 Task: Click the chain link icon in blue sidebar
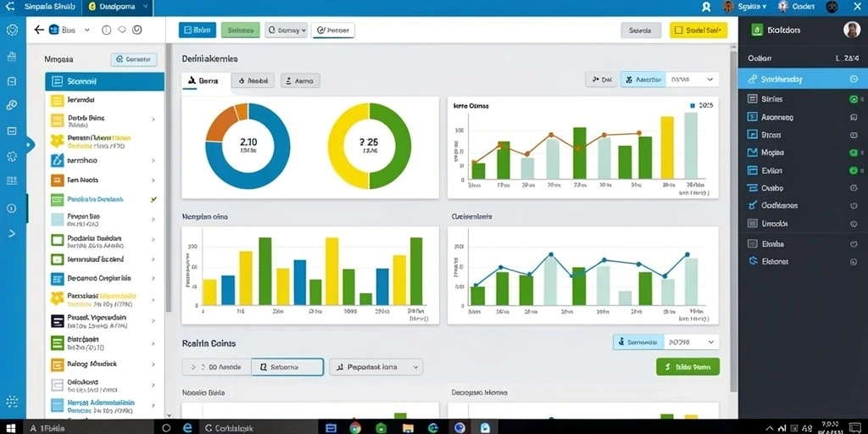(x=12, y=105)
